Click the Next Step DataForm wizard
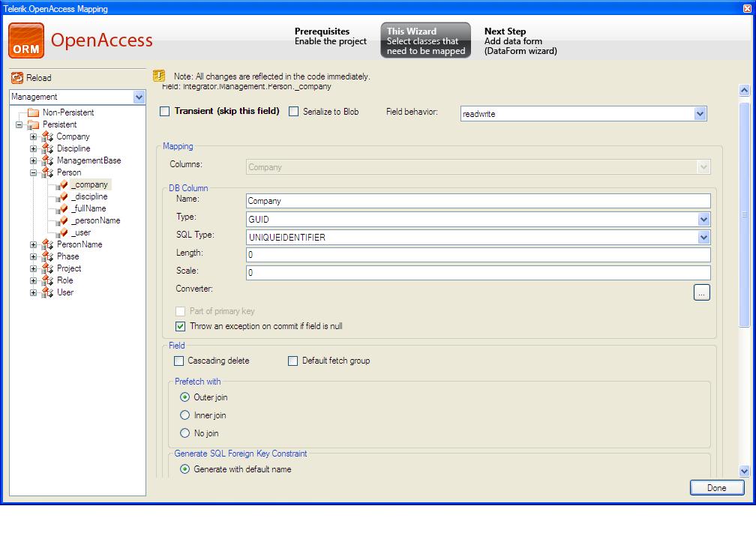The image size is (756, 542). coord(520,41)
